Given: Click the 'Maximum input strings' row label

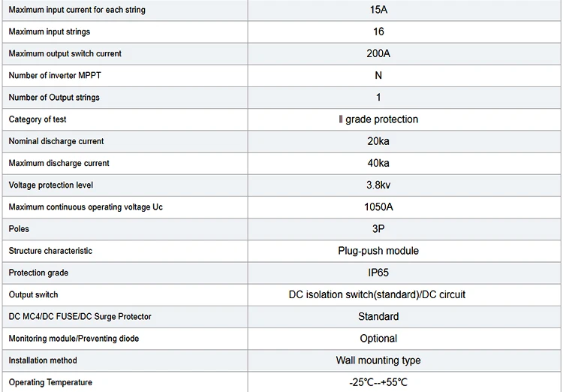Looking at the screenshot, I should tap(50, 32).
